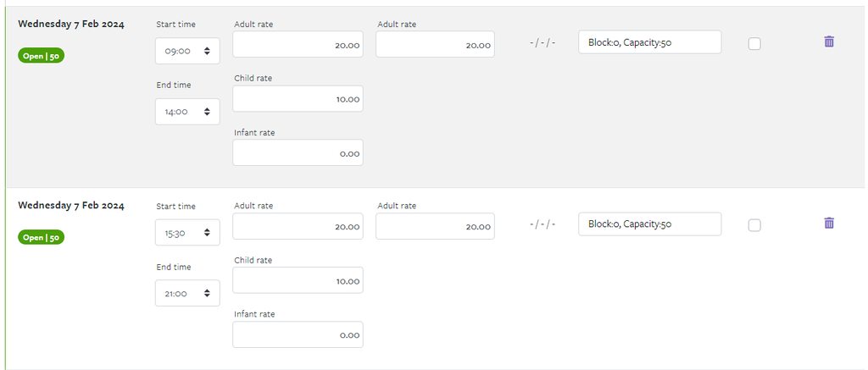Tick the checkbox for the 09:00 session
The width and height of the screenshot is (868, 370).
tap(754, 44)
